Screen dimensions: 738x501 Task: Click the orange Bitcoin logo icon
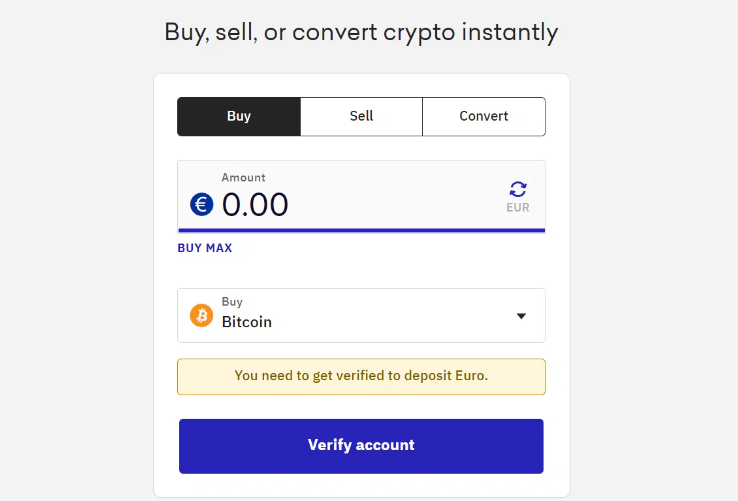click(201, 316)
